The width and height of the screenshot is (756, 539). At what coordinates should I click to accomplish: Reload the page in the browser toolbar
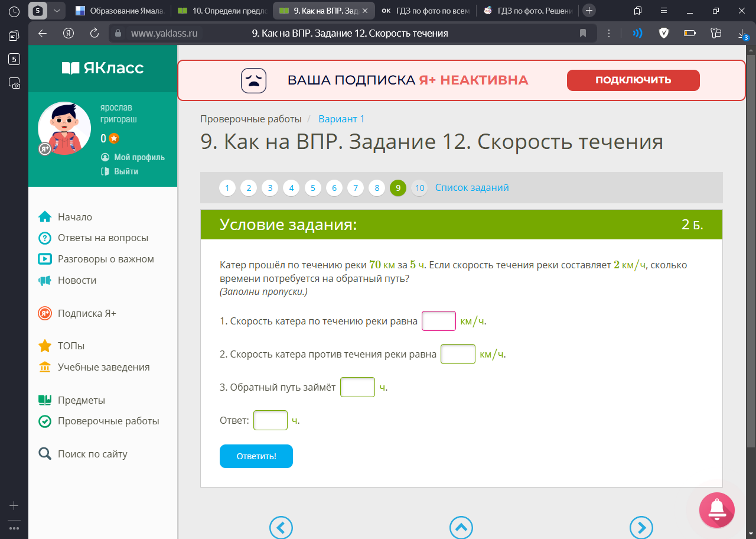click(94, 33)
